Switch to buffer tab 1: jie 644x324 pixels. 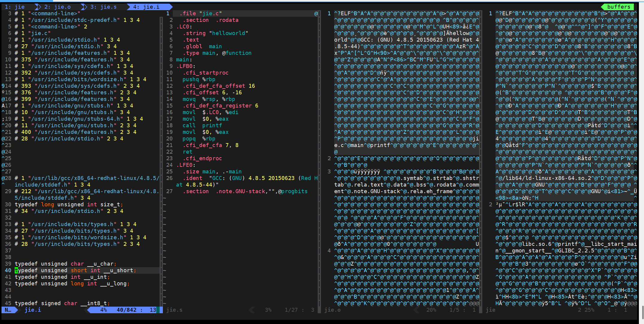click(15, 7)
